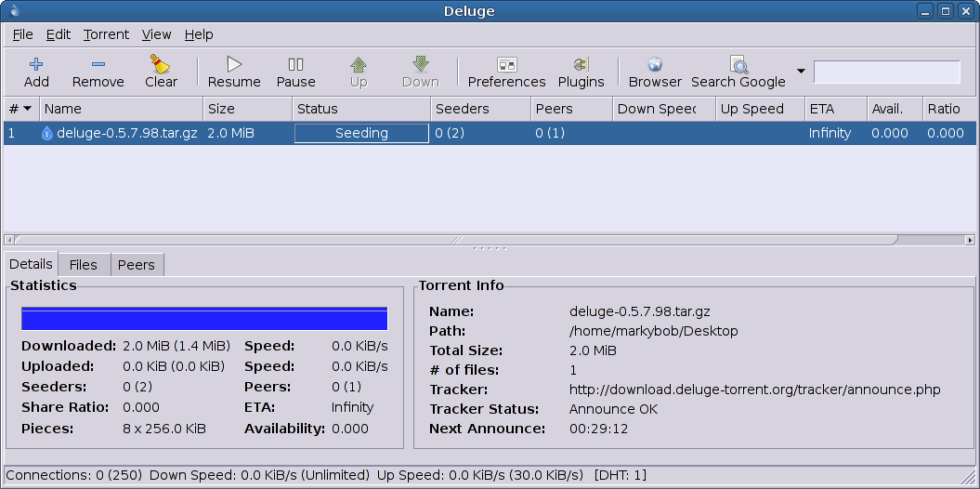The width and height of the screenshot is (980, 489).
Task: Sort by the Peers column header
Action: coord(572,109)
